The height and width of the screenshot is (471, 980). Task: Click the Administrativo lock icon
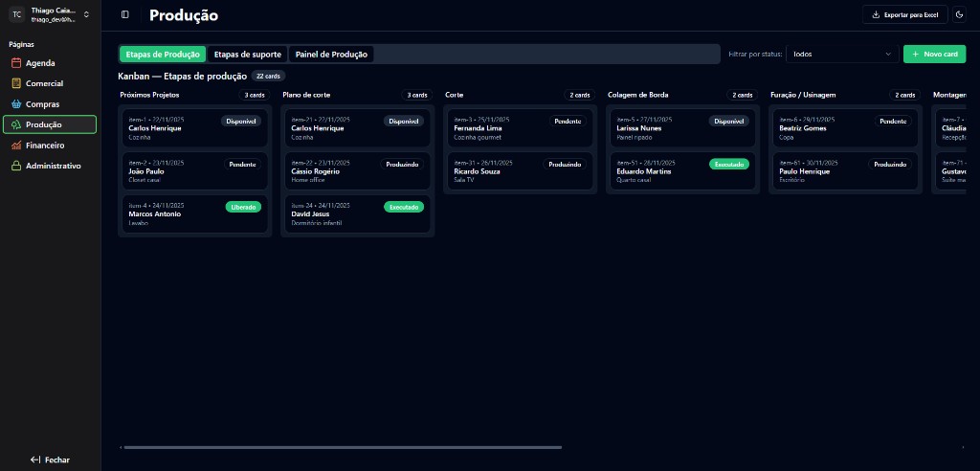coord(17,166)
